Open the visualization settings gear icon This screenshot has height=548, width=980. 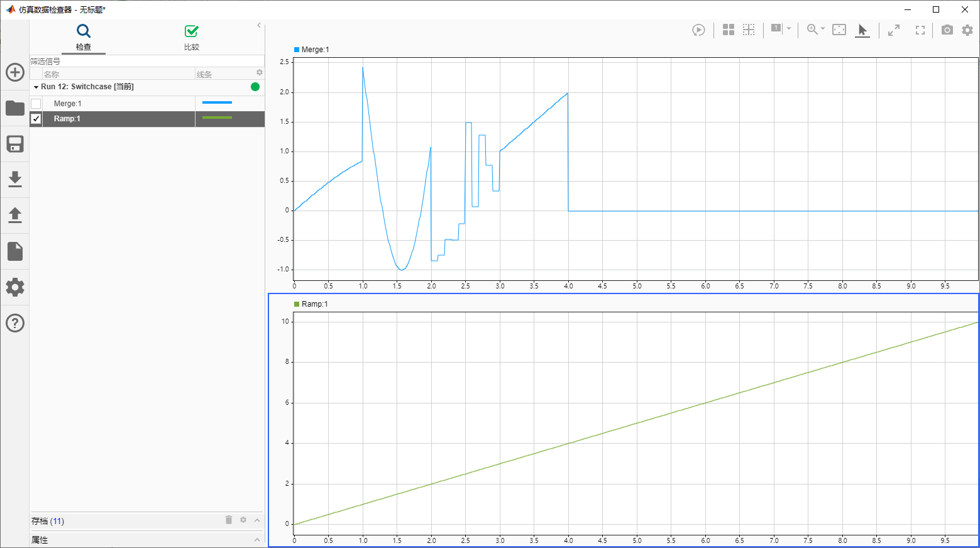point(966,30)
